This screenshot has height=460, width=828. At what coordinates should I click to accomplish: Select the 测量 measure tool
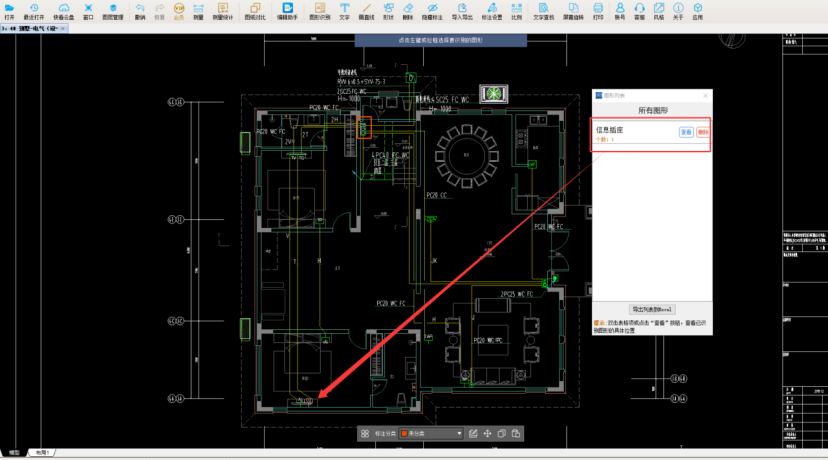pos(198,10)
